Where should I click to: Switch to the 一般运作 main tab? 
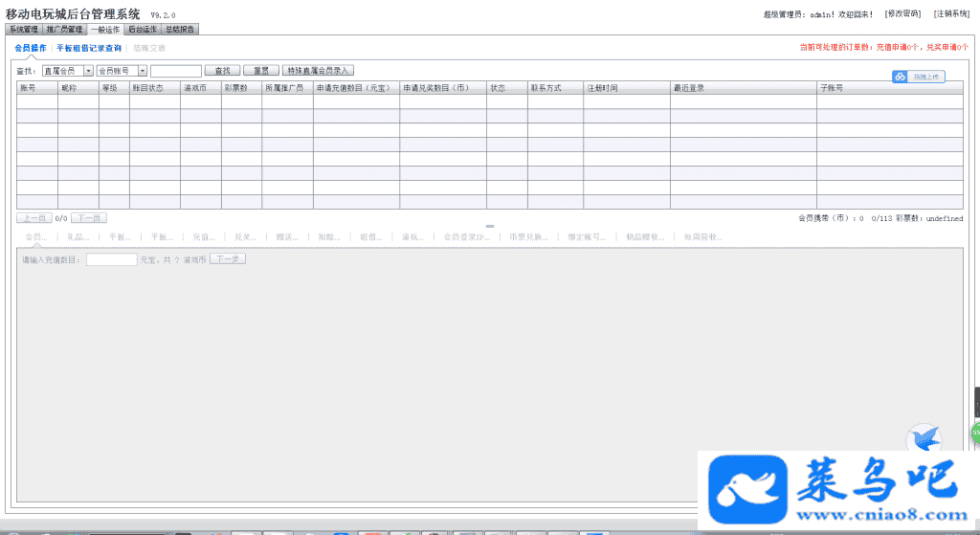click(105, 30)
